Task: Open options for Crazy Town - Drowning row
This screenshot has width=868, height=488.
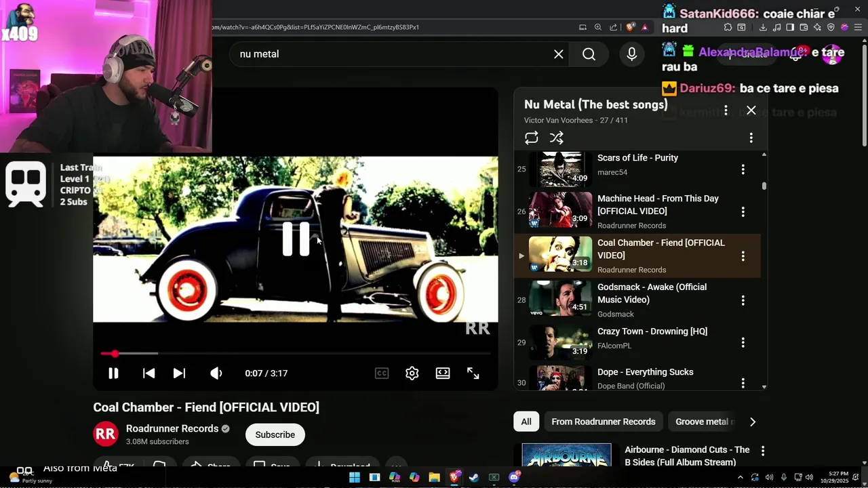Action: click(x=743, y=342)
